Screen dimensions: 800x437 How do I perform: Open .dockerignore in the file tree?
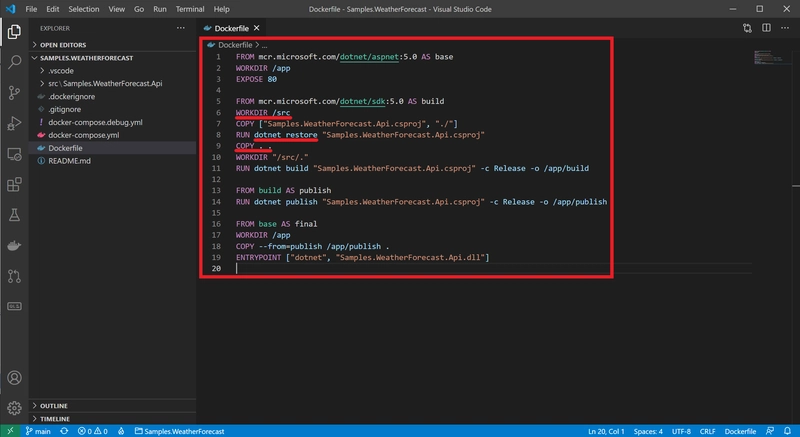(x=112, y=96)
